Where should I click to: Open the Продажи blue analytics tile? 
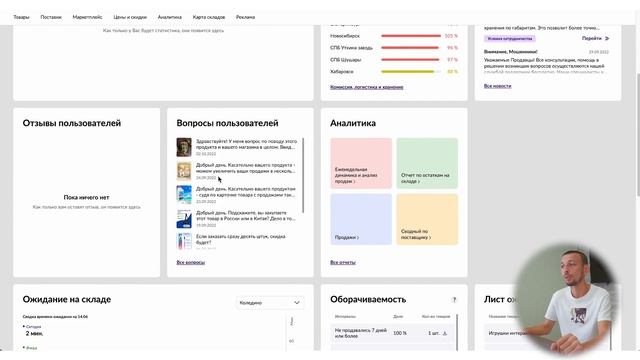[361, 219]
